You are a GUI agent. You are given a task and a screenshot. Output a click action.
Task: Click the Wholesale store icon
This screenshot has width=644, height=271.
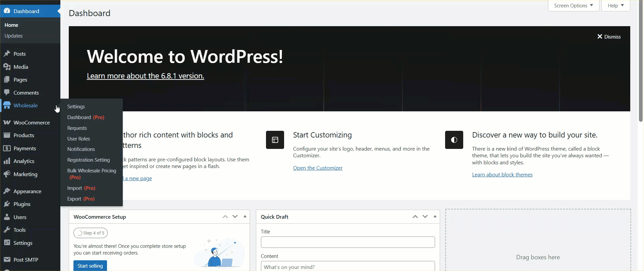pos(7,106)
